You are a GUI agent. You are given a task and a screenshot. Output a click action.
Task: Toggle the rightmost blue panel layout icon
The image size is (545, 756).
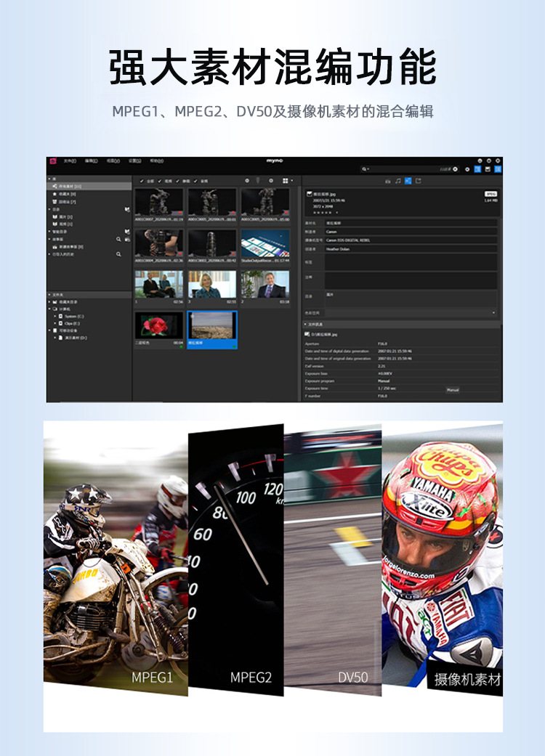(498, 169)
